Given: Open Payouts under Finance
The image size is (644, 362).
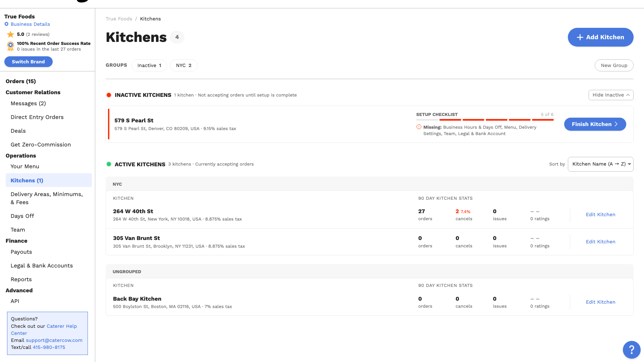Looking at the screenshot, I should pyautogui.click(x=21, y=252).
